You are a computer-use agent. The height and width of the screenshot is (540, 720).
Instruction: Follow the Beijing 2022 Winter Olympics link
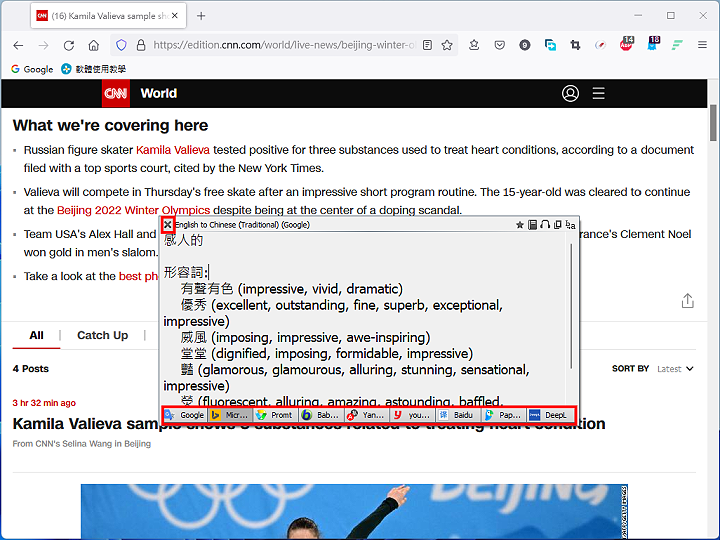(133, 210)
